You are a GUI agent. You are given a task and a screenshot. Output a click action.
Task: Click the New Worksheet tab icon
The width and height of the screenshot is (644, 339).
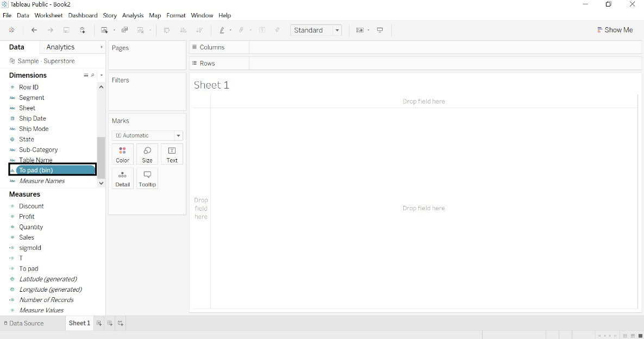click(x=99, y=323)
